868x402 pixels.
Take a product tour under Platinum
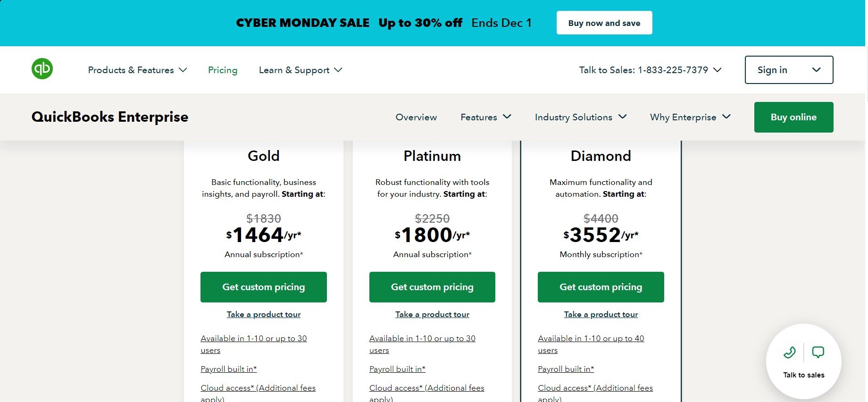click(432, 314)
